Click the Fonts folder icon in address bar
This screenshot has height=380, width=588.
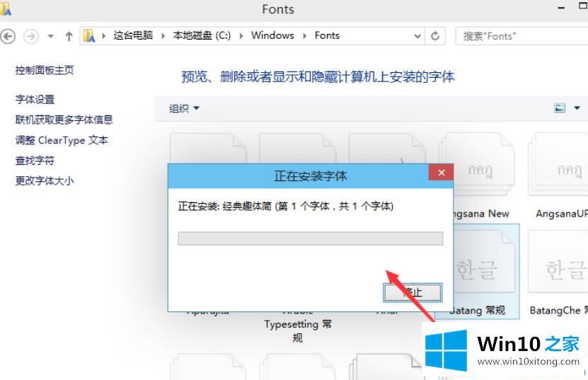(89, 35)
